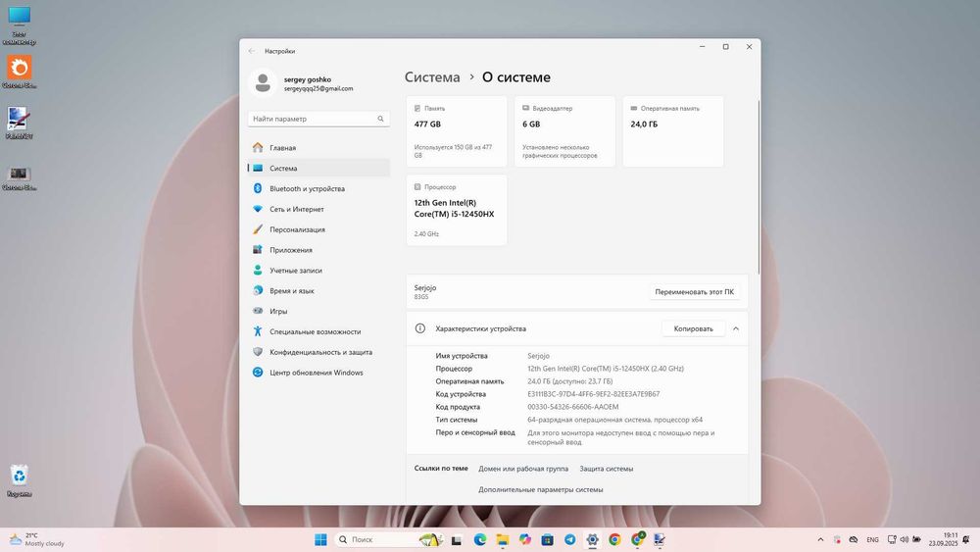The width and height of the screenshot is (980, 552).
Task: Click the volume speaker icon in tray
Action: (x=904, y=539)
